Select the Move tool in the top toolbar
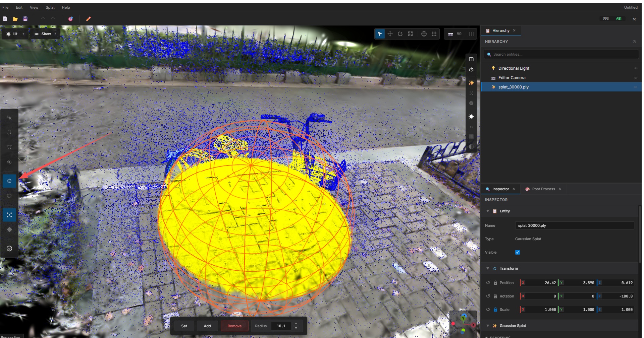This screenshot has width=644, height=338. (390, 33)
